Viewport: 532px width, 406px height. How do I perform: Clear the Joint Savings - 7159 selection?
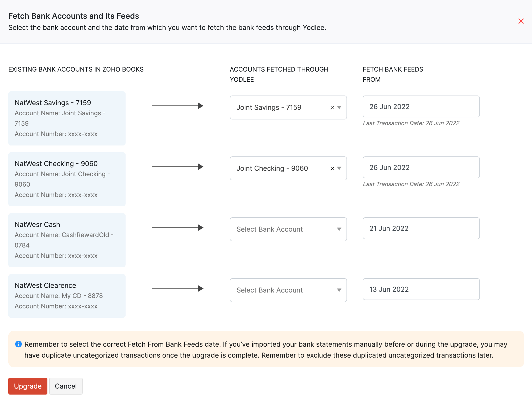(332, 108)
